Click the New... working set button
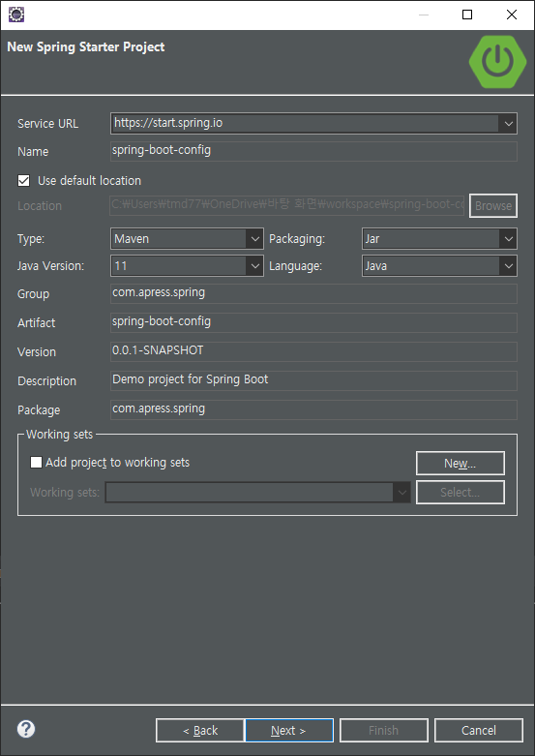 click(x=461, y=464)
